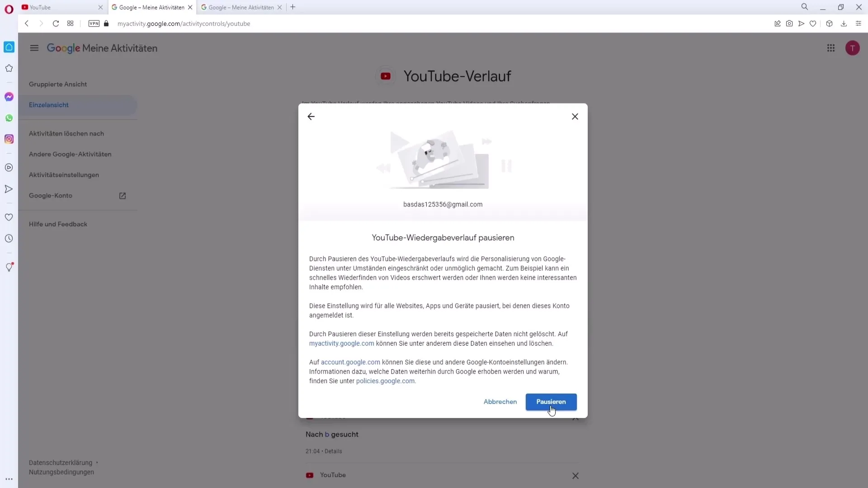This screenshot has height=488, width=868.
Task: Click the close X button on dialog
Action: point(575,116)
